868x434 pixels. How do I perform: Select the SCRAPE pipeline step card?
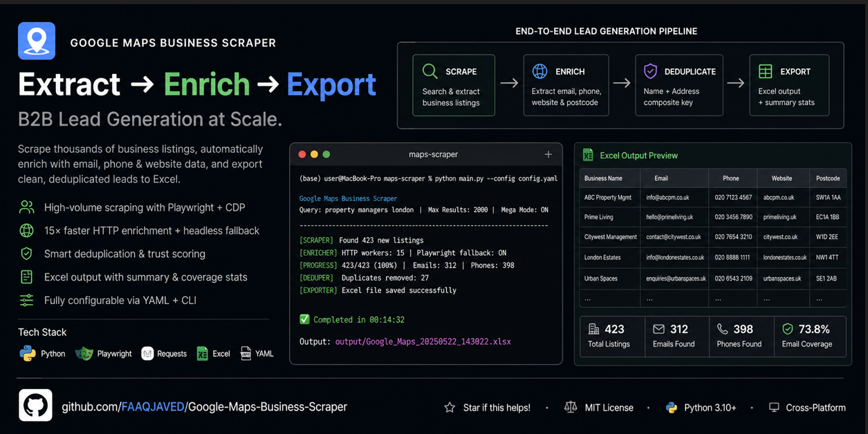point(454,85)
